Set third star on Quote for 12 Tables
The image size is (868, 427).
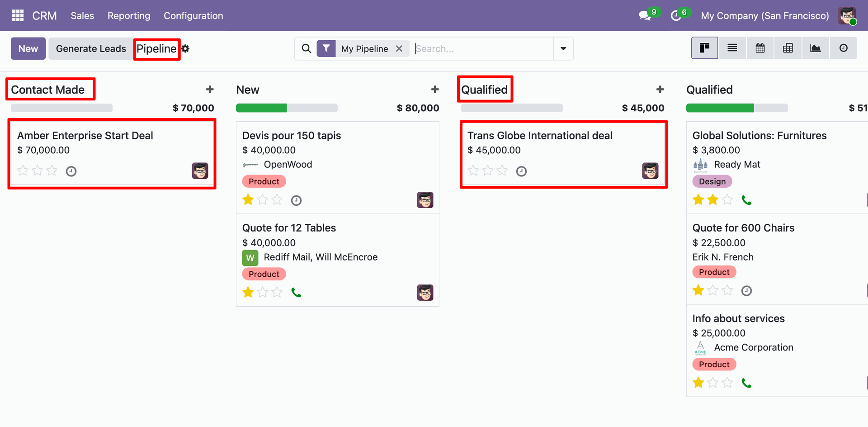tap(277, 292)
